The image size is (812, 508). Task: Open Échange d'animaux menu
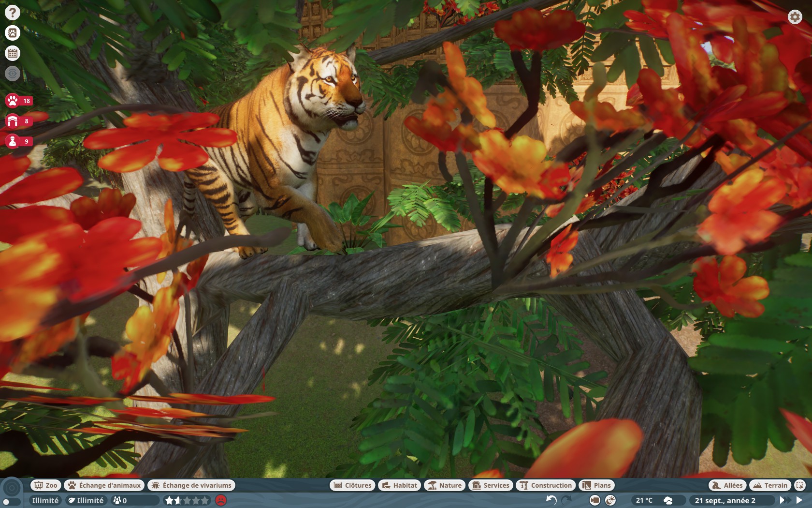pyautogui.click(x=104, y=485)
